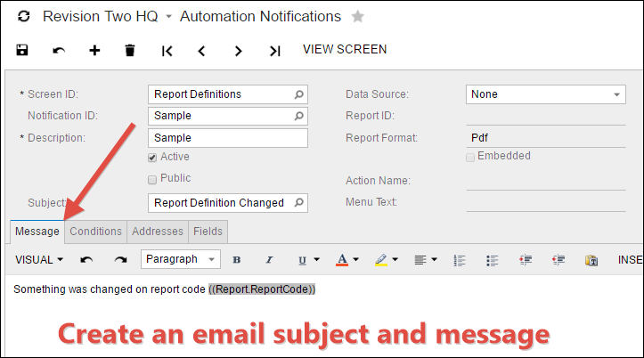
Task: Go to last record icon
Action: (x=275, y=51)
